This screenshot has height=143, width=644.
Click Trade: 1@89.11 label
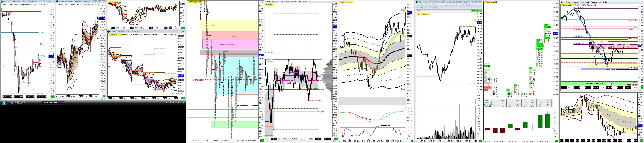coord(491,2)
